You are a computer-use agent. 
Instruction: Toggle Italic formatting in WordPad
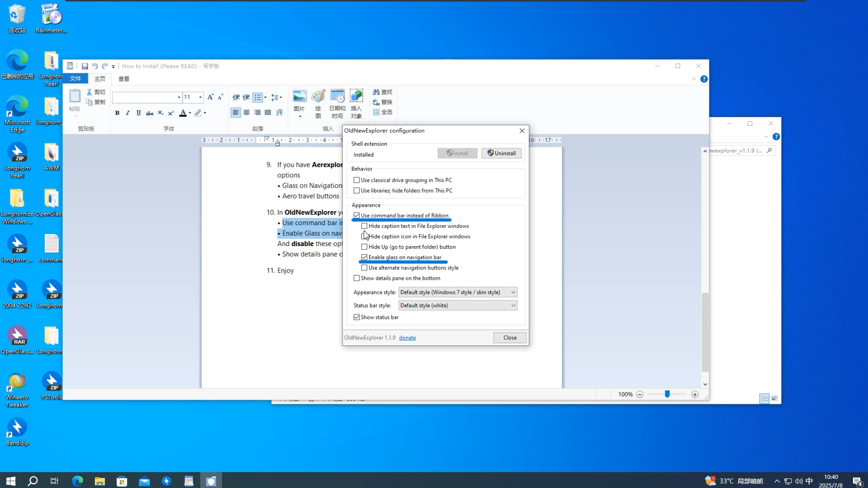[128, 113]
